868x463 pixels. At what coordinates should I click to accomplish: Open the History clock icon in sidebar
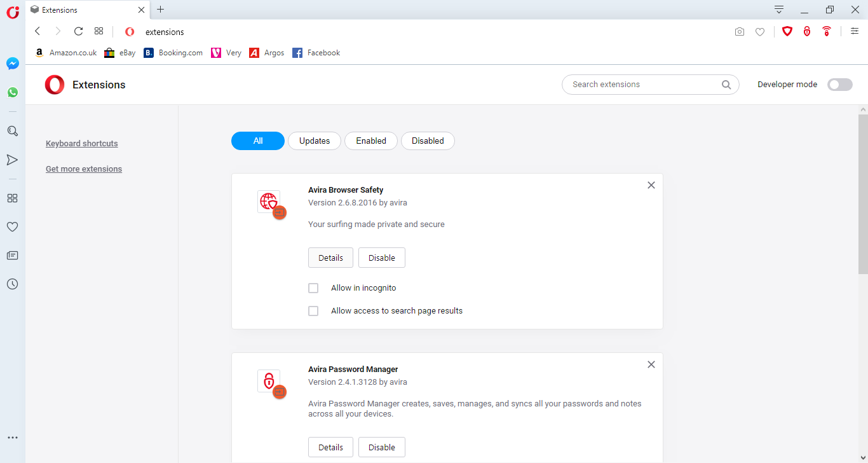(12, 284)
